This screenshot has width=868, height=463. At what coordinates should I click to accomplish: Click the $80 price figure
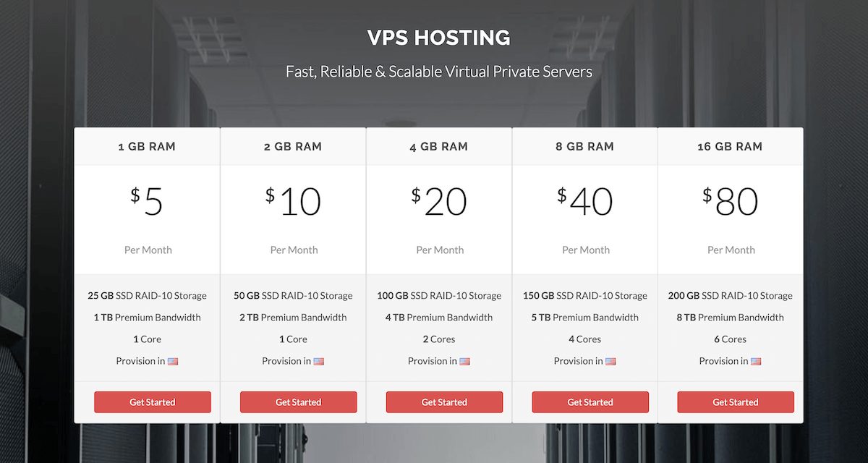click(x=731, y=202)
